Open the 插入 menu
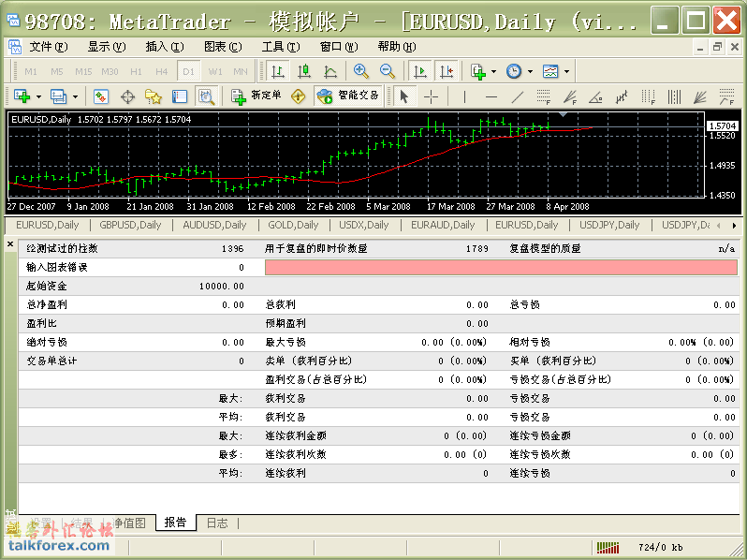 pyautogui.click(x=165, y=47)
